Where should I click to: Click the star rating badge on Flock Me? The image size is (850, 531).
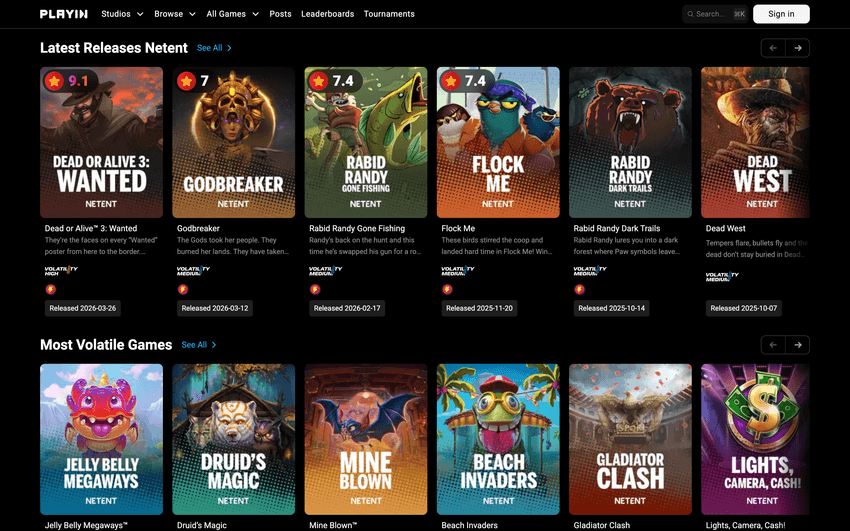pos(466,81)
